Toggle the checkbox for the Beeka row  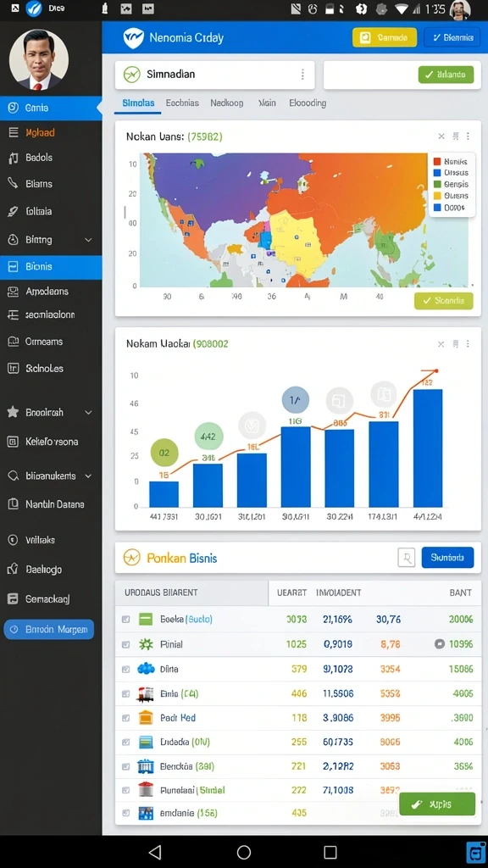pyautogui.click(x=125, y=620)
